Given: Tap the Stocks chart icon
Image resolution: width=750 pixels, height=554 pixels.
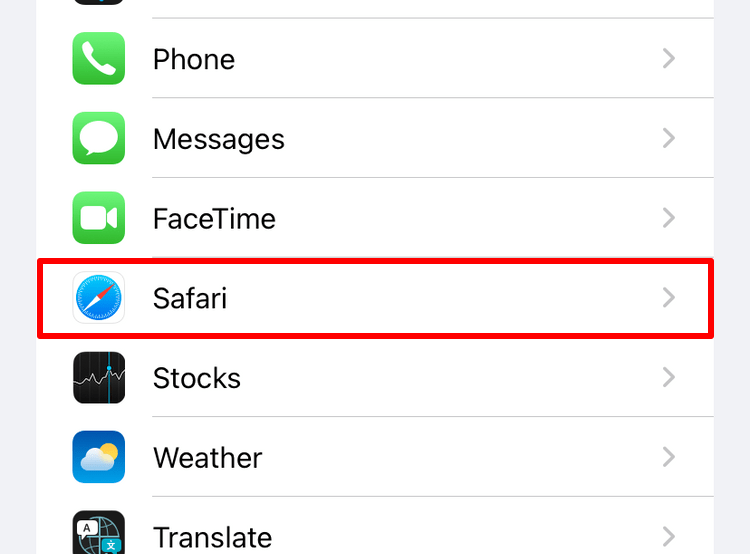Looking at the screenshot, I should pos(99,378).
